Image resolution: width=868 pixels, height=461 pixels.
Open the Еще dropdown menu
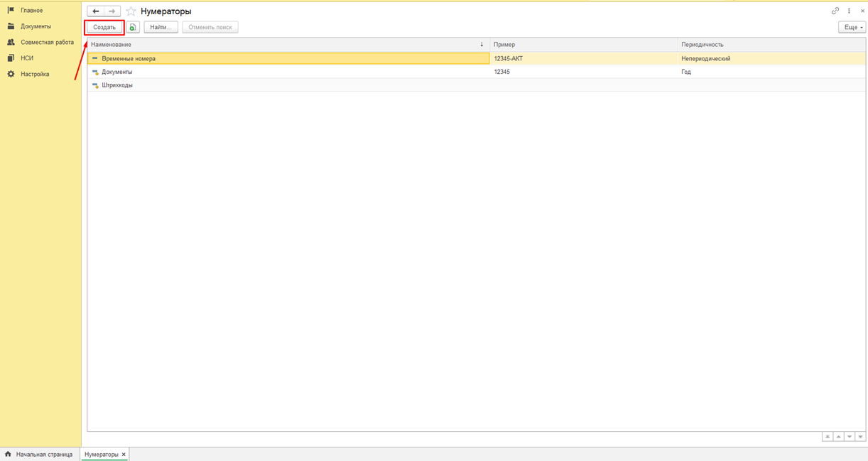852,27
